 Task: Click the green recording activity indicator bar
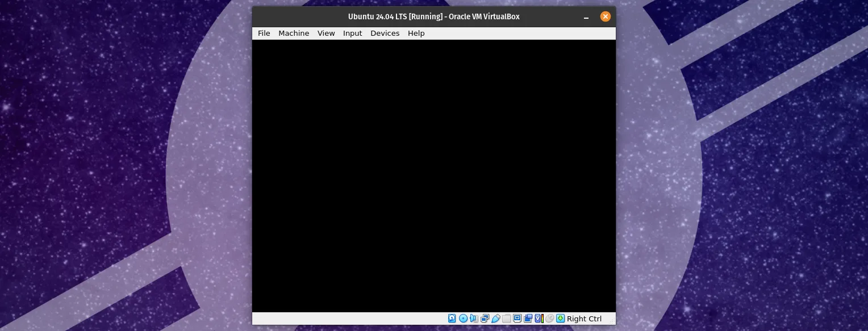coord(542,319)
